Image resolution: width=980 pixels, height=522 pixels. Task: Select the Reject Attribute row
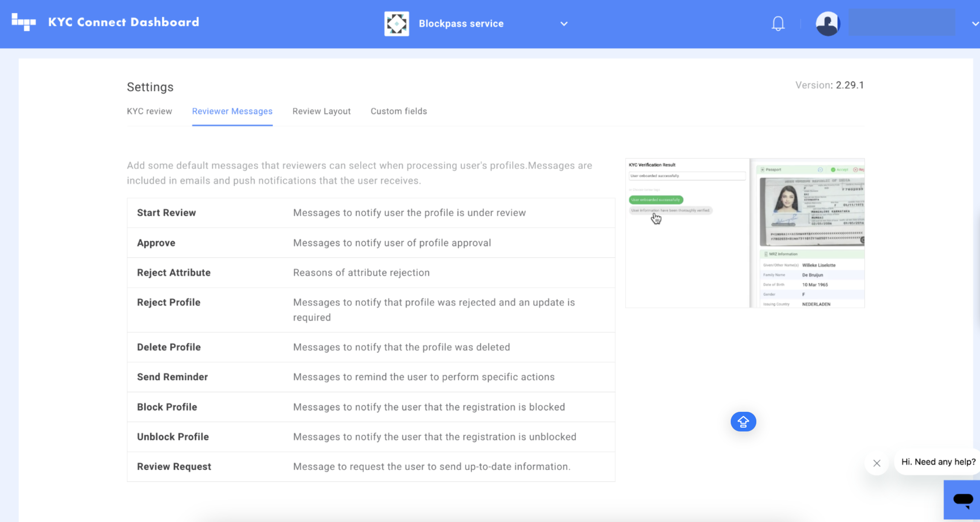pyautogui.click(x=371, y=273)
